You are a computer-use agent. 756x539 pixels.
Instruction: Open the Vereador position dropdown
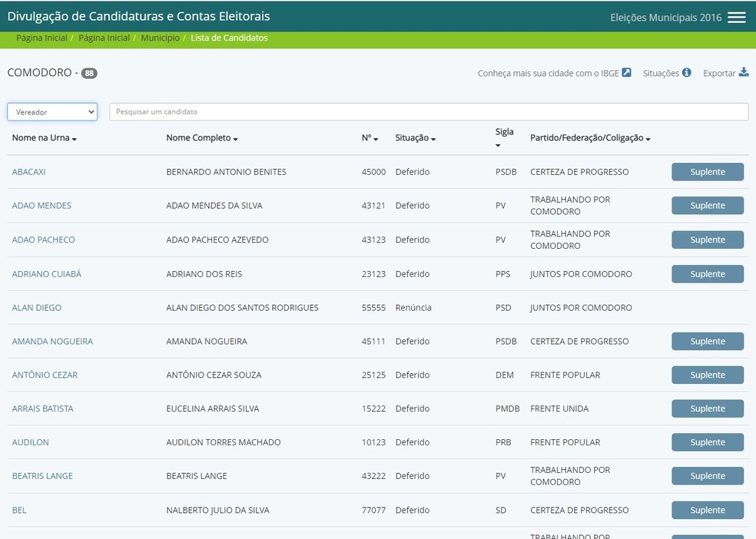pyautogui.click(x=51, y=111)
